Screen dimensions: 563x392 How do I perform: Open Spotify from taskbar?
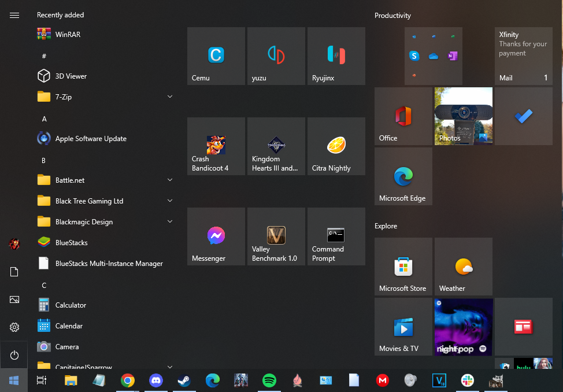269,380
